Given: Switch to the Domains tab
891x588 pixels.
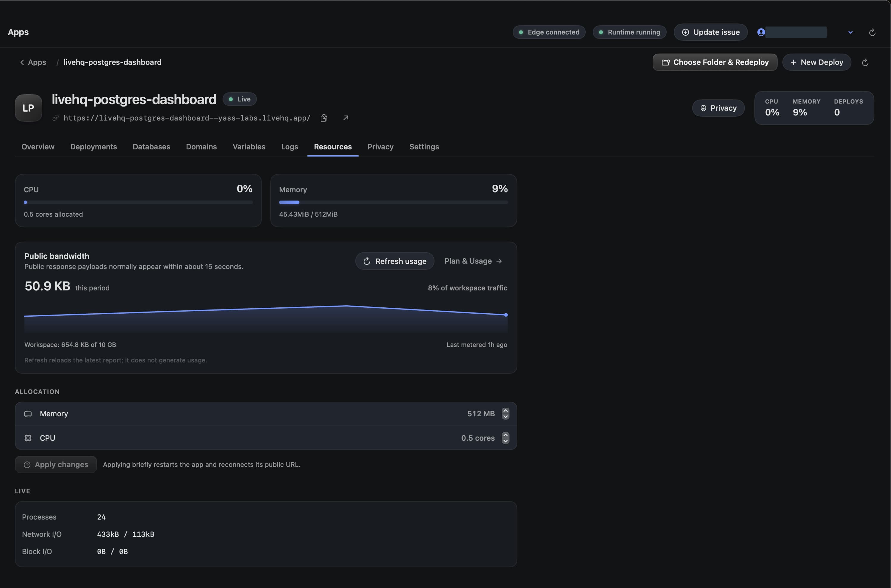Looking at the screenshot, I should click(x=201, y=147).
